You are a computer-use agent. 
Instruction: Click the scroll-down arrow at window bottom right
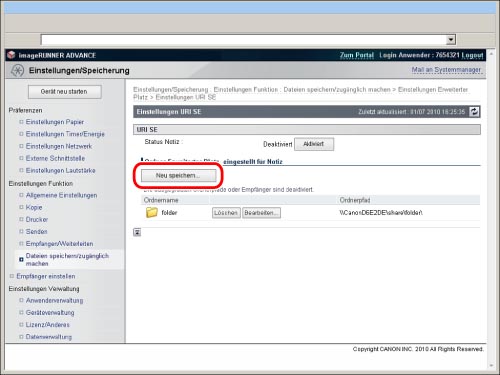tap(491, 366)
